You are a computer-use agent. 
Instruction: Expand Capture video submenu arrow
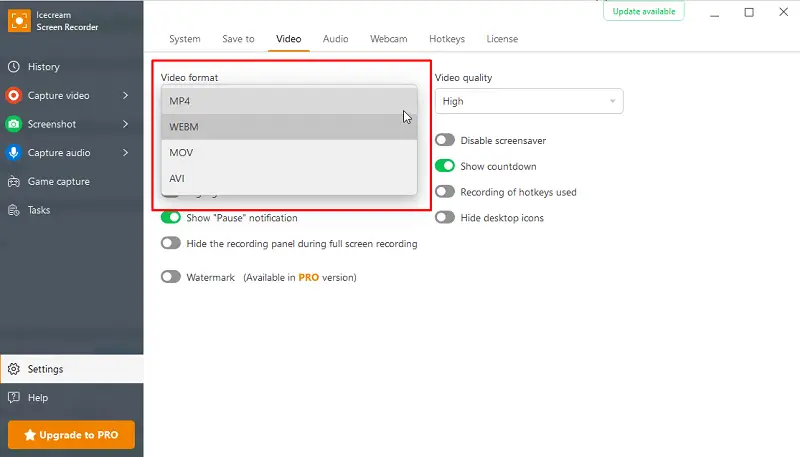pyautogui.click(x=126, y=95)
